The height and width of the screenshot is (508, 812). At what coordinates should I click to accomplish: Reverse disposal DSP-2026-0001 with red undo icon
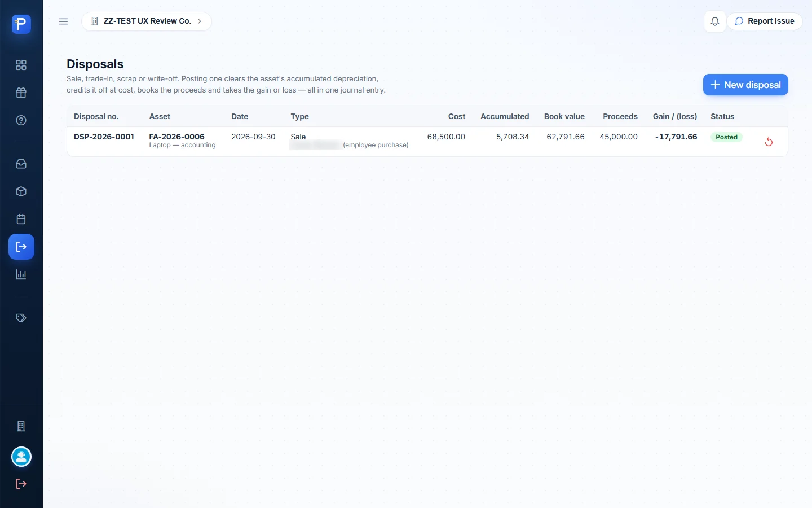coord(769,142)
